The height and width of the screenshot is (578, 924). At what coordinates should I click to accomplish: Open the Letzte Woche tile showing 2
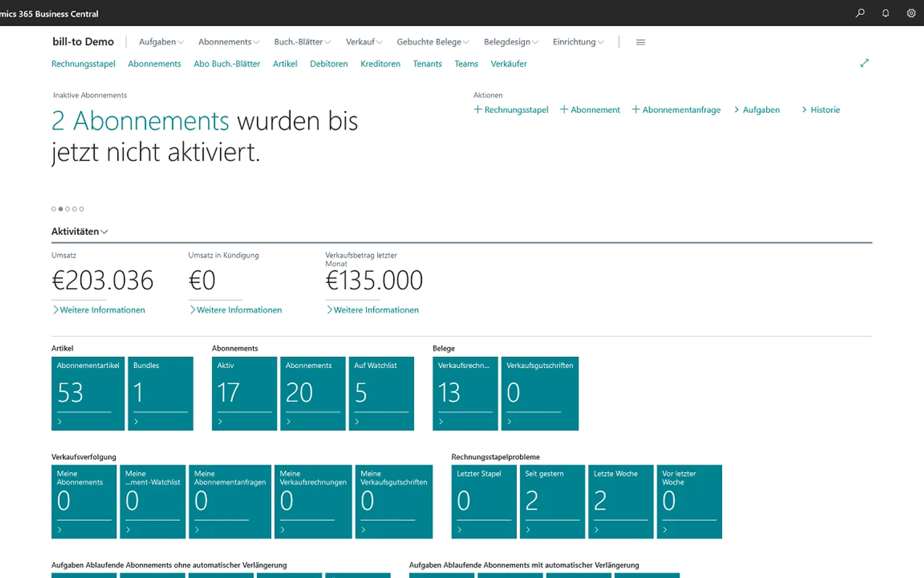(621, 502)
